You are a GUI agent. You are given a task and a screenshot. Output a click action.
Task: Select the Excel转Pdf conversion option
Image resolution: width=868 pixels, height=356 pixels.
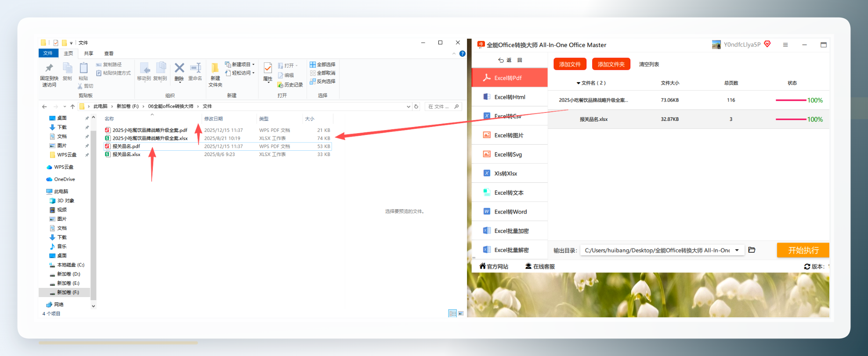click(x=510, y=78)
